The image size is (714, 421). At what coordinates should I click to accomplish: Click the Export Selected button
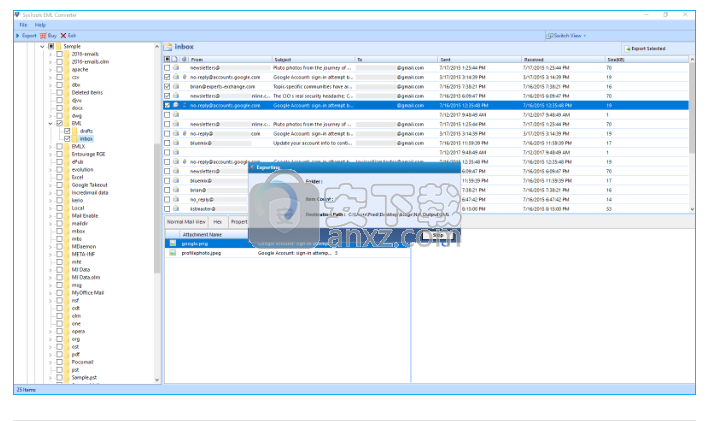pyautogui.click(x=645, y=48)
